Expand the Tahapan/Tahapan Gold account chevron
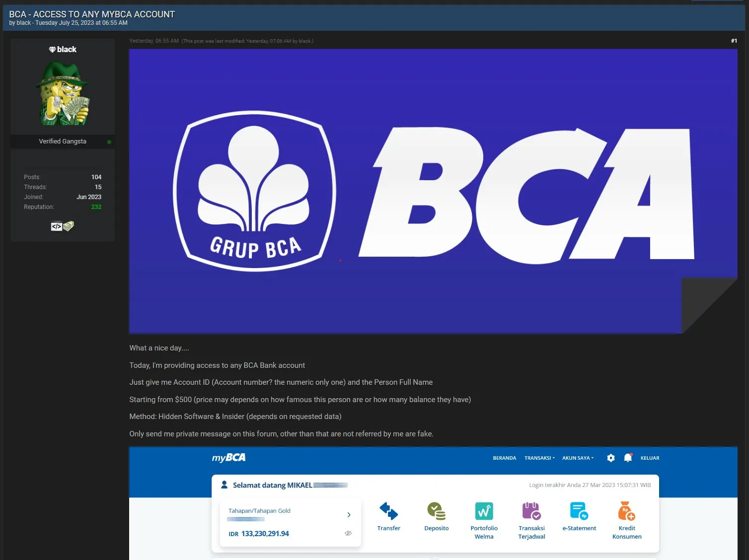749x560 pixels. pos(349,515)
